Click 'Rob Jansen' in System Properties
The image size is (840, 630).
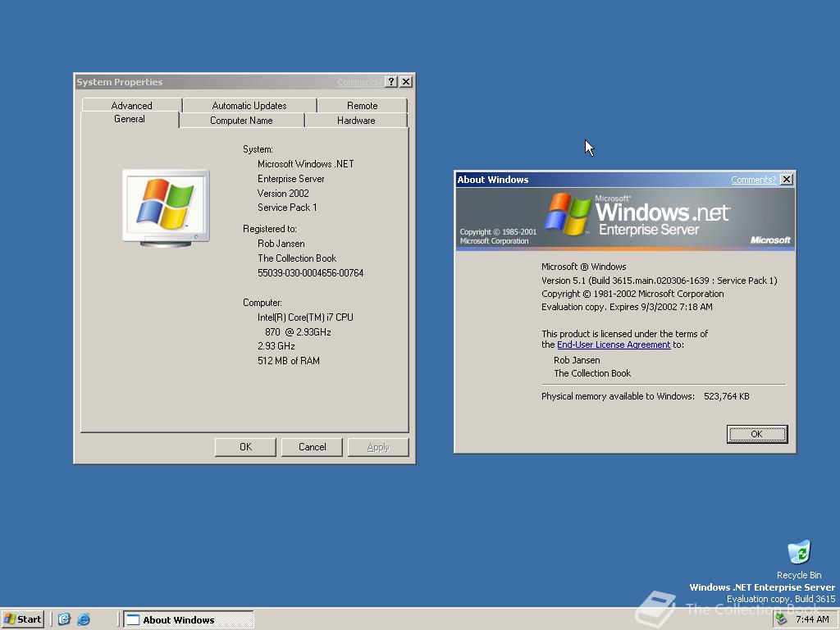[x=281, y=243]
